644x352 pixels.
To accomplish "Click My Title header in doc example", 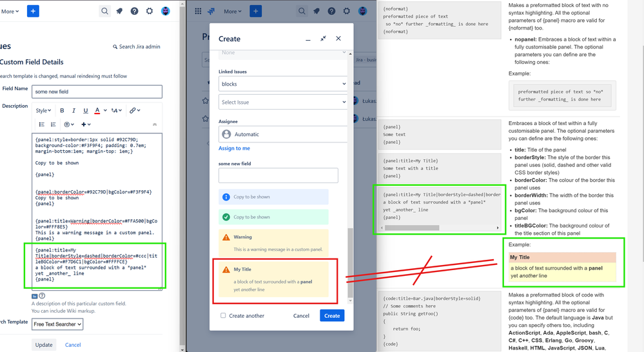I will pos(562,257).
